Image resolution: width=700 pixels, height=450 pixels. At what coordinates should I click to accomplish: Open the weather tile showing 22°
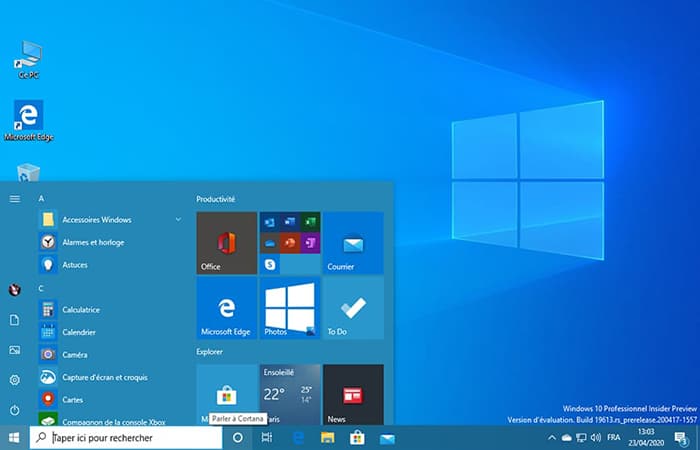[290, 395]
